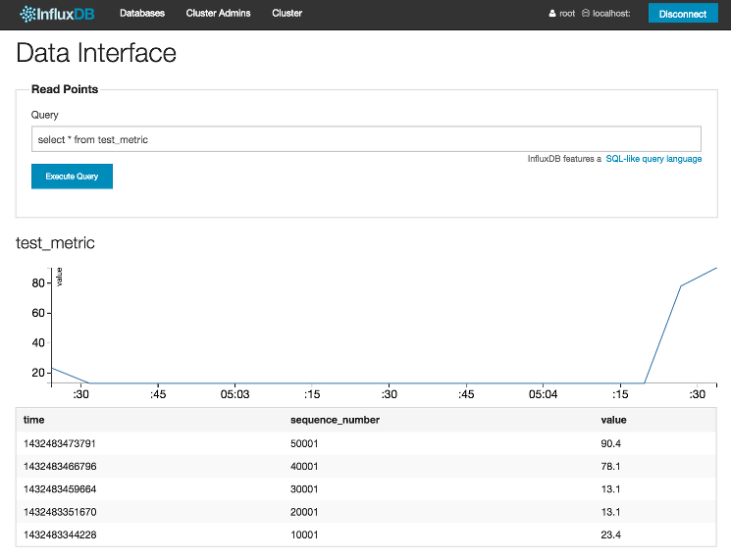Click the localhost server icon
The height and width of the screenshot is (560, 731).
pyautogui.click(x=586, y=14)
